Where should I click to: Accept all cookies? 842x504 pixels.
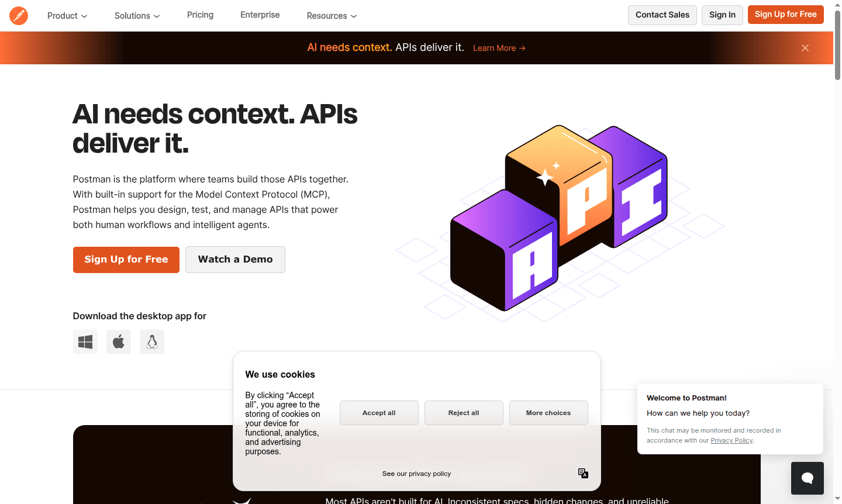click(x=379, y=412)
